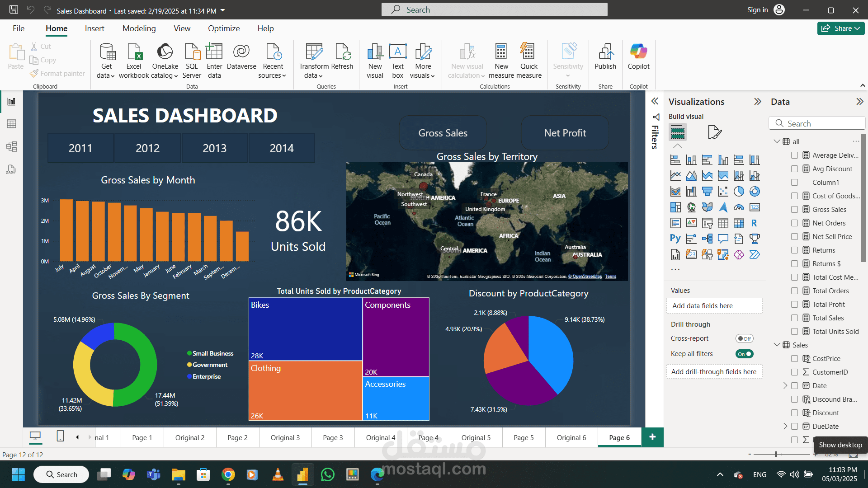Collapse the Sales table tree
This screenshot has height=488, width=868.
[777, 345]
